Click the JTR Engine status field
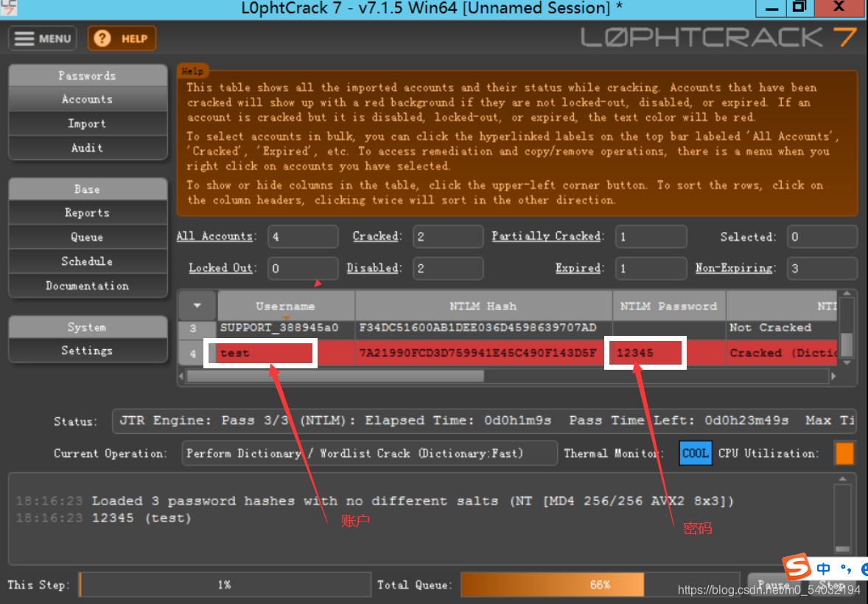 pyautogui.click(x=484, y=421)
